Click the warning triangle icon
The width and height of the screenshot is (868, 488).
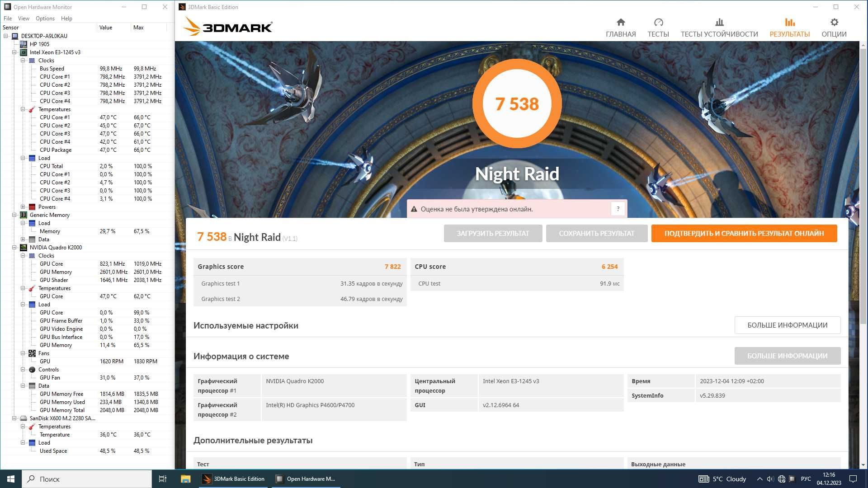tap(414, 209)
